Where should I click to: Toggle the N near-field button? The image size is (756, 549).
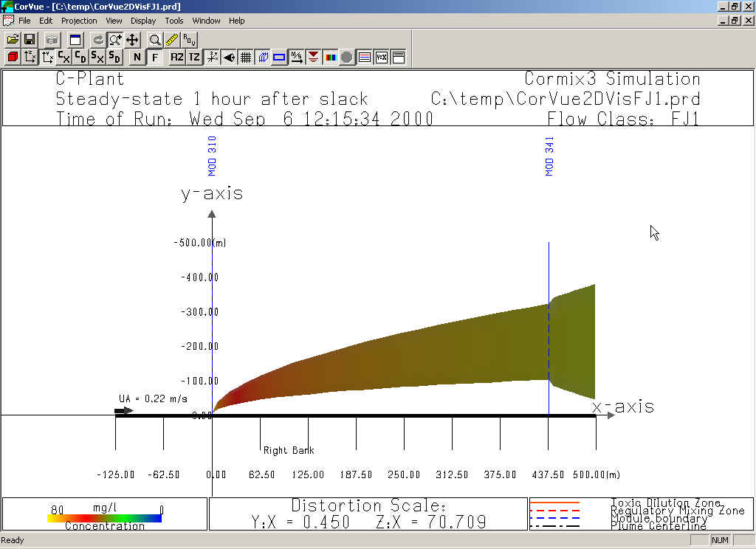(x=137, y=57)
